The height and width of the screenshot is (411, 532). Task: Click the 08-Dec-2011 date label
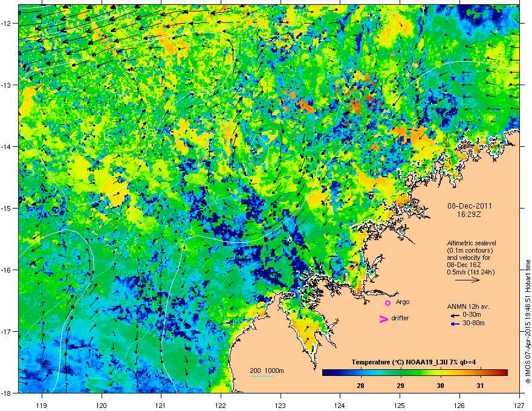coord(469,206)
